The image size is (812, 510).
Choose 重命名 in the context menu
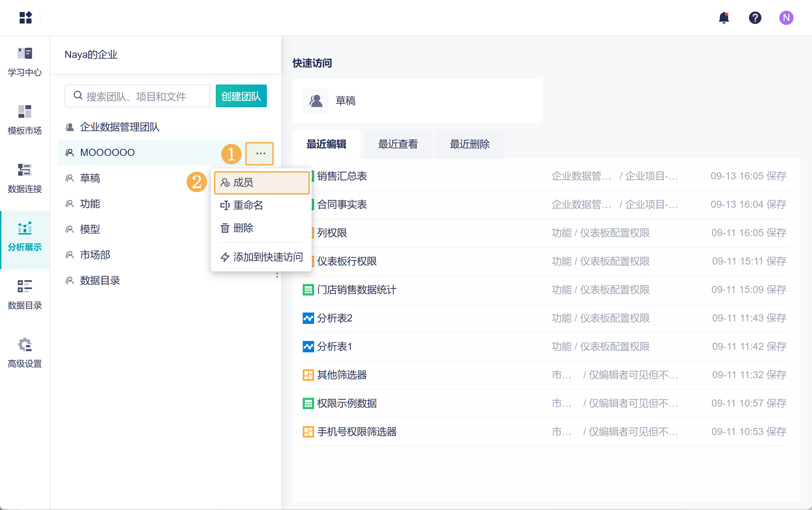(x=248, y=205)
